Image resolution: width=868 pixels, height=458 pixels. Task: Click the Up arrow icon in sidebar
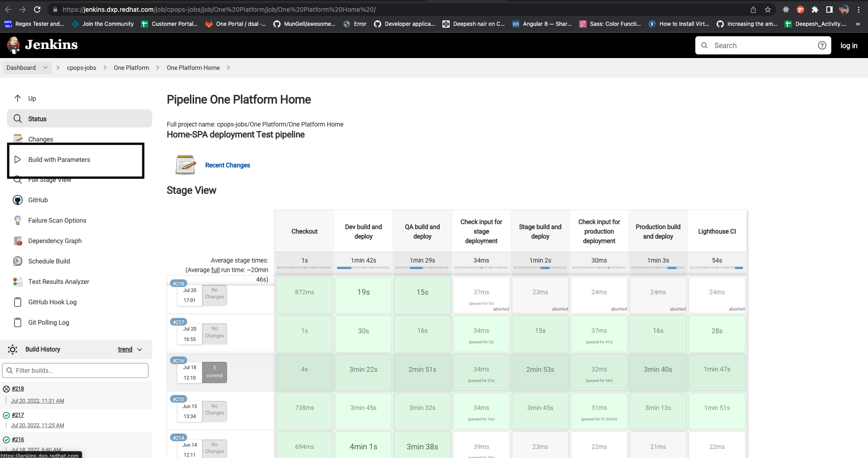pos(18,98)
